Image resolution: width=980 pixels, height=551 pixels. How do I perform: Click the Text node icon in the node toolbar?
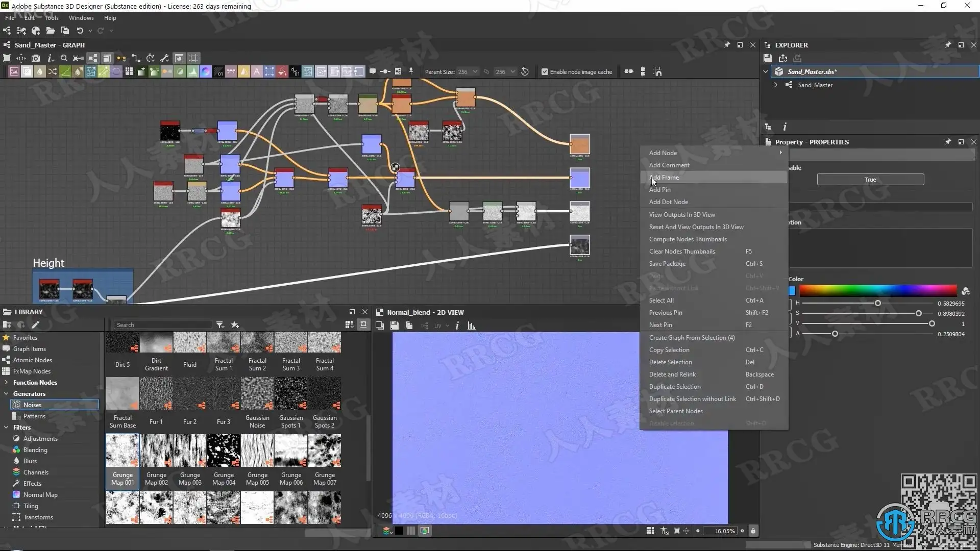(x=256, y=71)
